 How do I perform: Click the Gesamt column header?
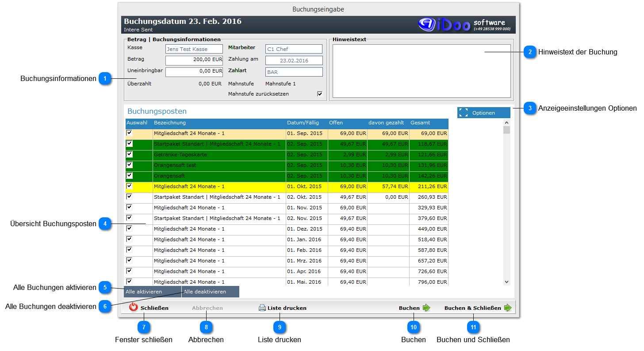pyautogui.click(x=420, y=123)
